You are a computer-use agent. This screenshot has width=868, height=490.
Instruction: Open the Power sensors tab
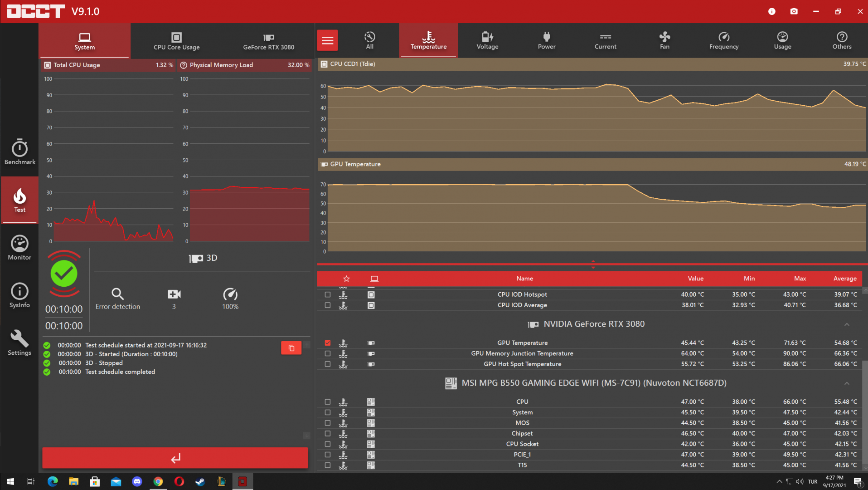(x=547, y=40)
